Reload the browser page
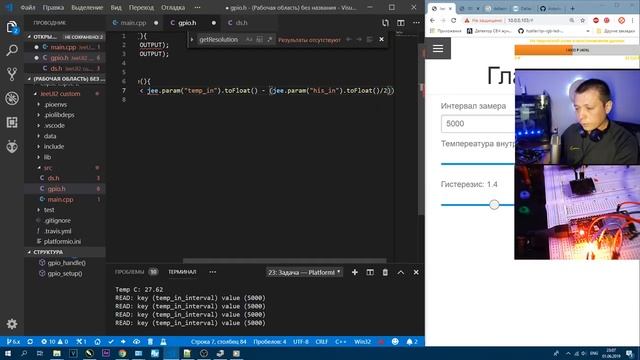 [x=453, y=20]
